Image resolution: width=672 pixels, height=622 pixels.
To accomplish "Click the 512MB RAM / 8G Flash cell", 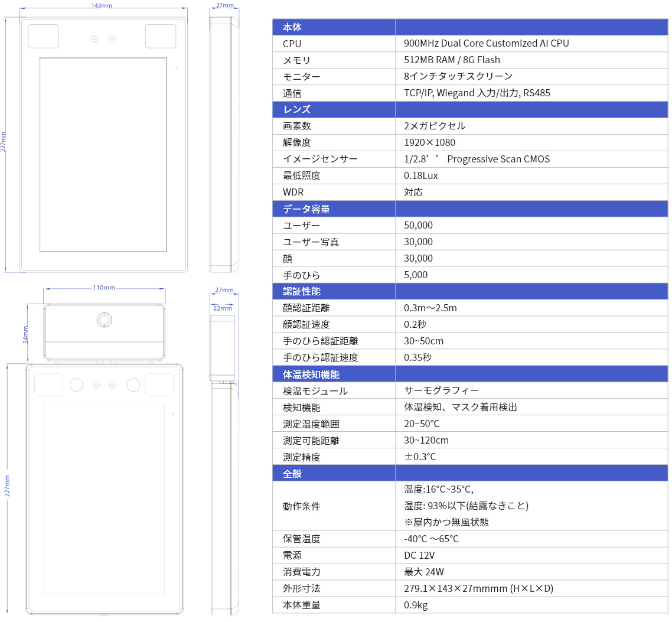I will 452,60.
